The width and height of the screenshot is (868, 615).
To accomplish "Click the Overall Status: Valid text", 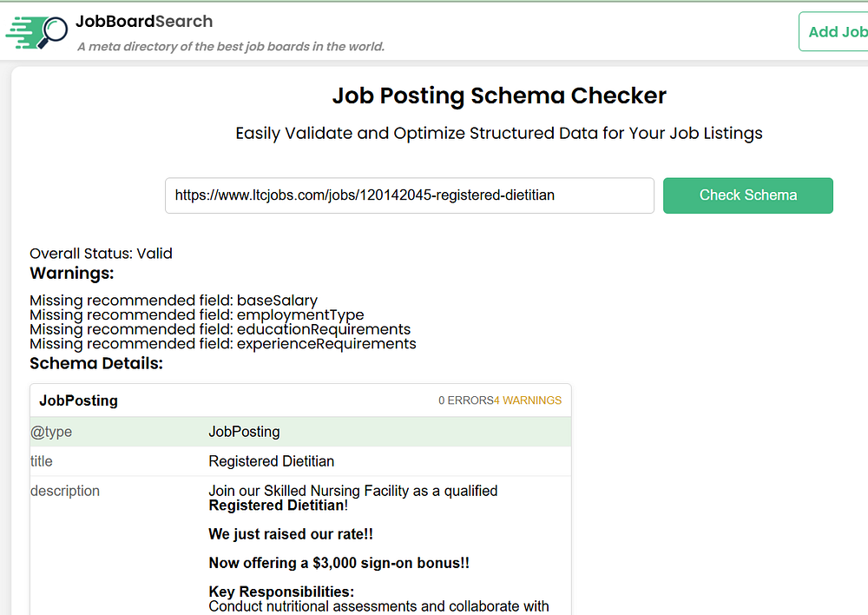I will point(101,254).
